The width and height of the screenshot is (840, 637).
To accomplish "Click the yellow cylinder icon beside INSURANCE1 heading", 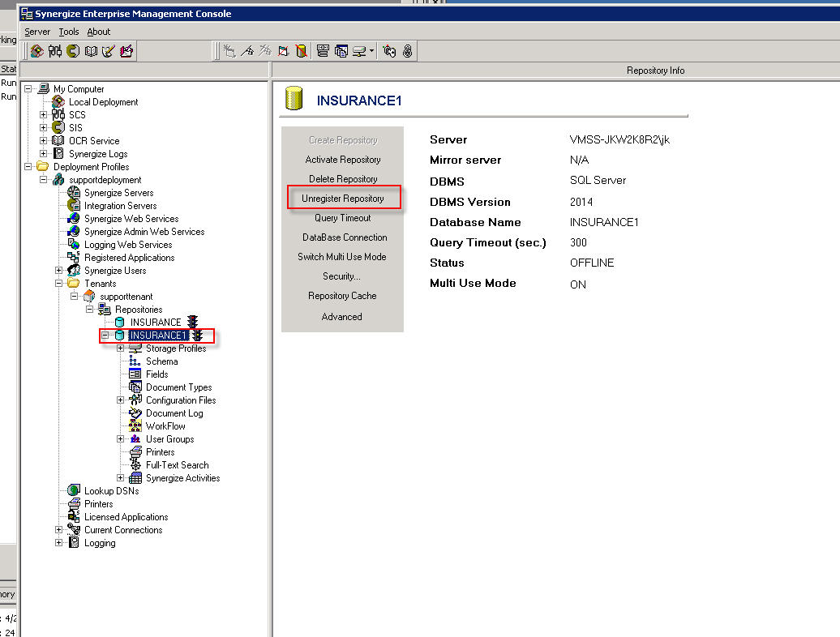I will point(294,99).
